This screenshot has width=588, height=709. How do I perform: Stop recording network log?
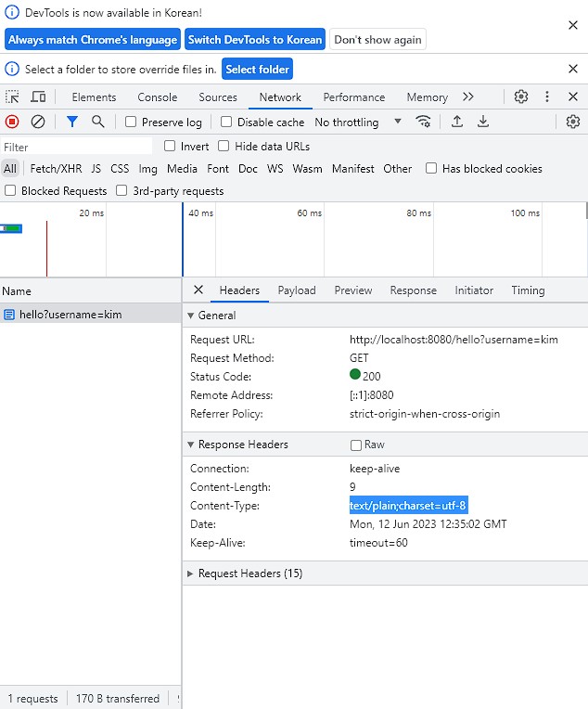click(12, 122)
